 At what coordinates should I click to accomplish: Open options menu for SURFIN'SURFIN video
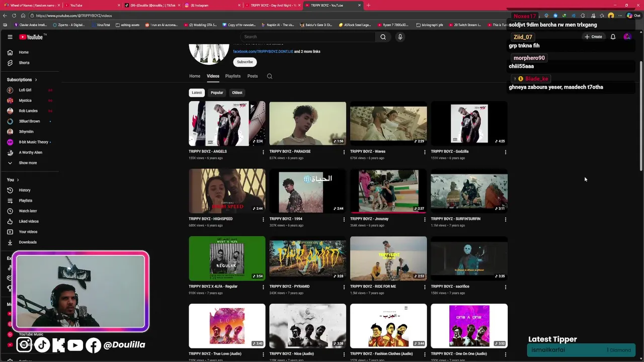click(506, 219)
